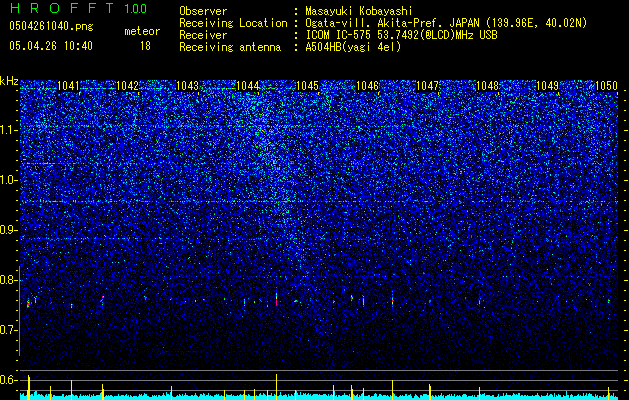Click version number 1.0.0
This screenshot has height=400, width=629.
pos(136,9)
